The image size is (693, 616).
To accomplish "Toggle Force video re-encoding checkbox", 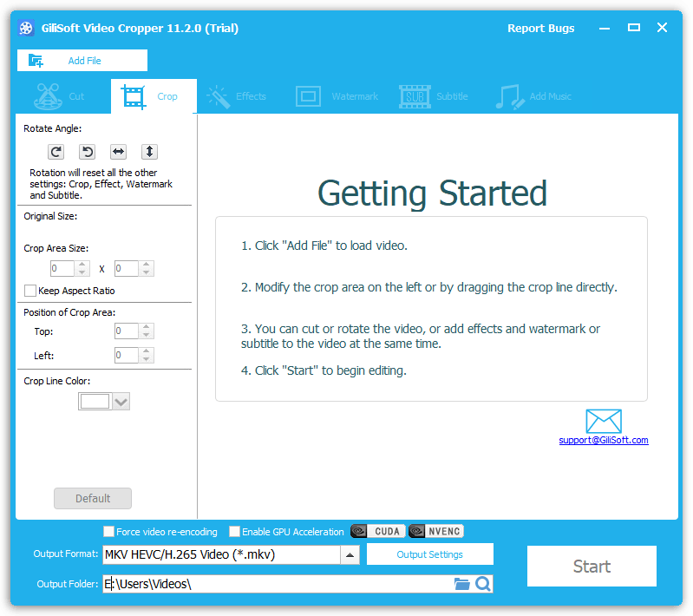I will tap(108, 532).
